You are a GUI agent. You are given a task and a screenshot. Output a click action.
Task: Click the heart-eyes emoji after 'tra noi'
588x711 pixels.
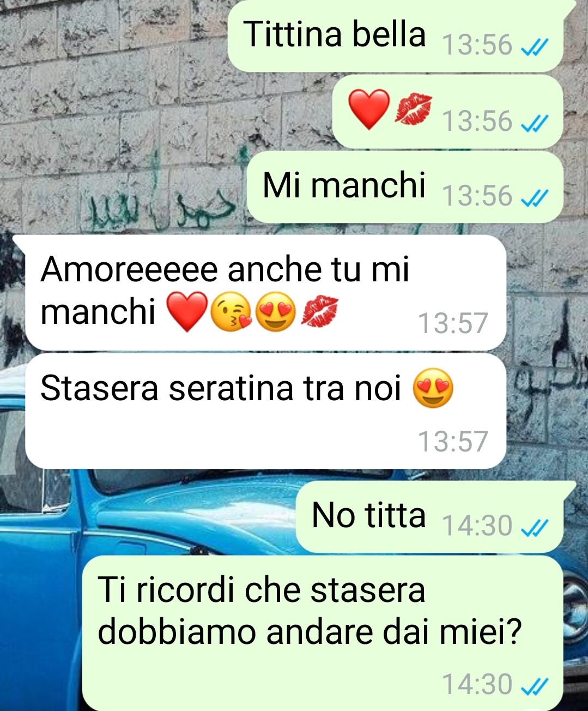click(x=433, y=389)
